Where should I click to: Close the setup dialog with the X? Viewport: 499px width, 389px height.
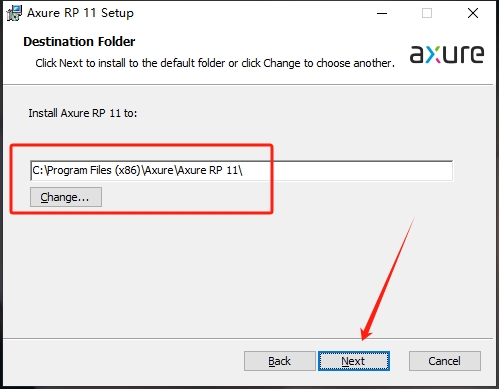click(x=473, y=13)
